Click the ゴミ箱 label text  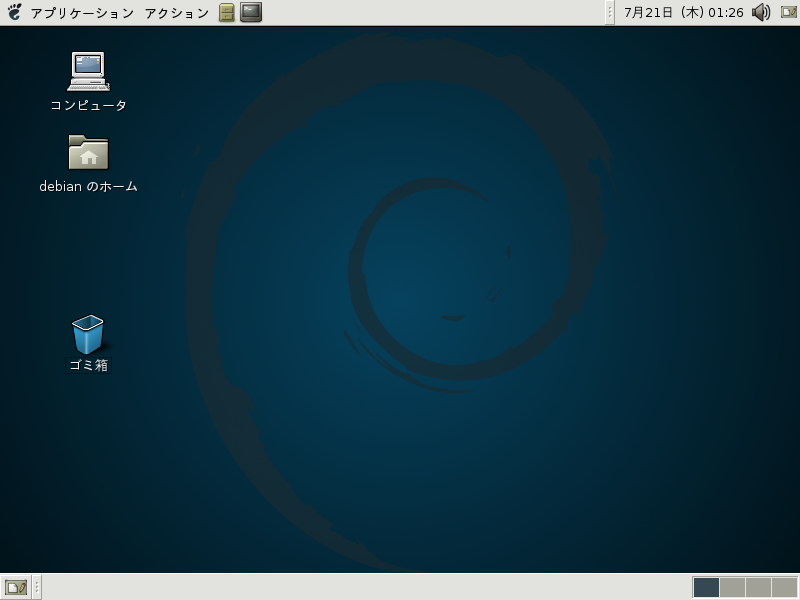pyautogui.click(x=88, y=365)
